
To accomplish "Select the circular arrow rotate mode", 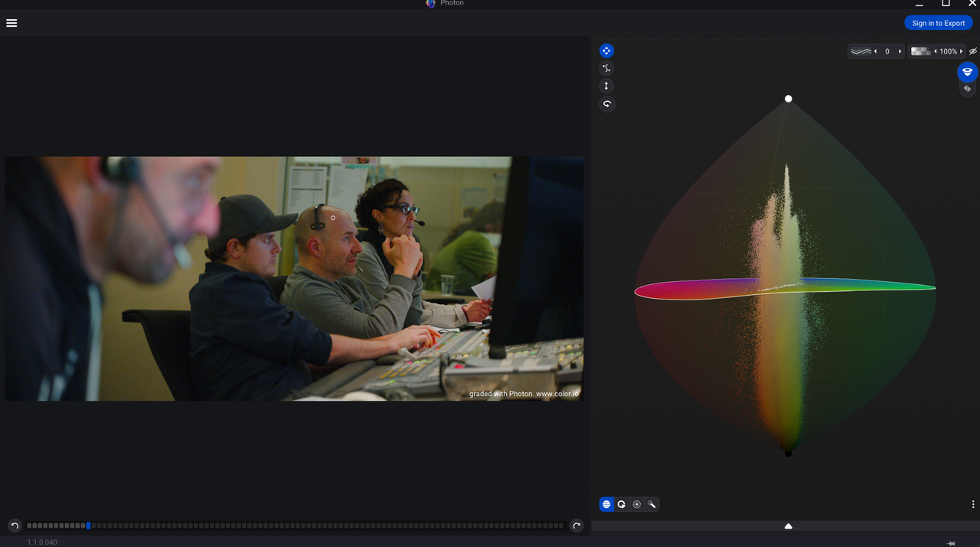I will [622, 504].
